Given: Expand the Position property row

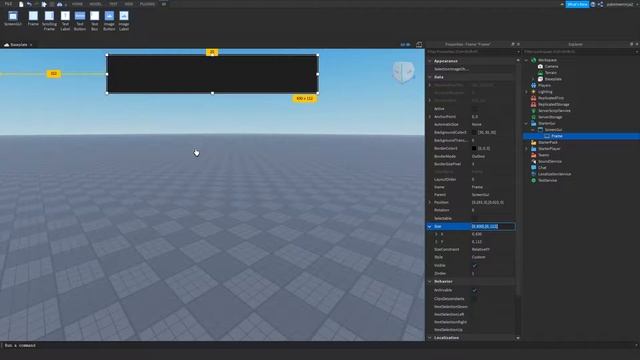Looking at the screenshot, I should tap(429, 202).
